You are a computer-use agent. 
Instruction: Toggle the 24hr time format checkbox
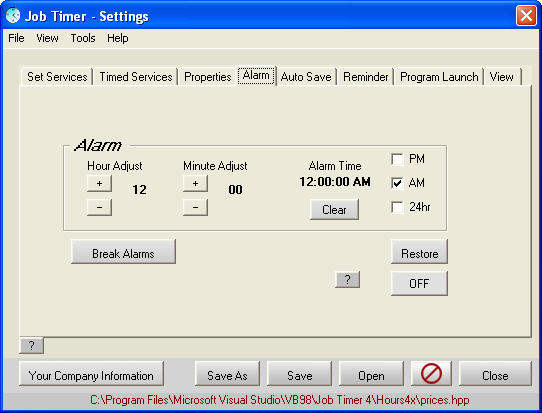pos(397,207)
